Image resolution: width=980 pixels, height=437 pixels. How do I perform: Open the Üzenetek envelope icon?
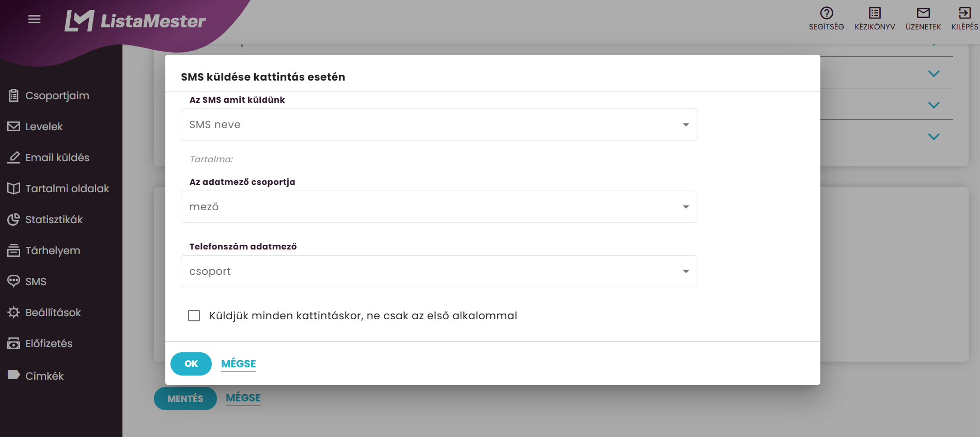[923, 13]
